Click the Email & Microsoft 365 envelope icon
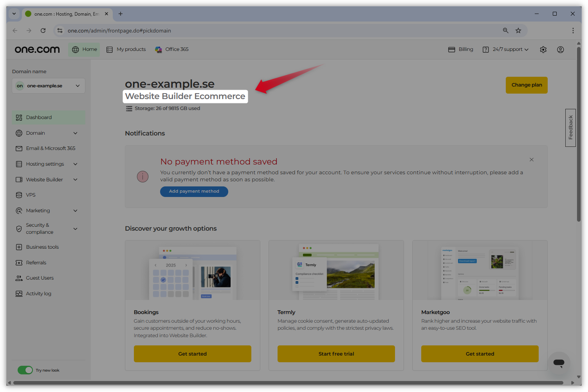The width and height of the screenshot is (588, 392). tap(19, 148)
